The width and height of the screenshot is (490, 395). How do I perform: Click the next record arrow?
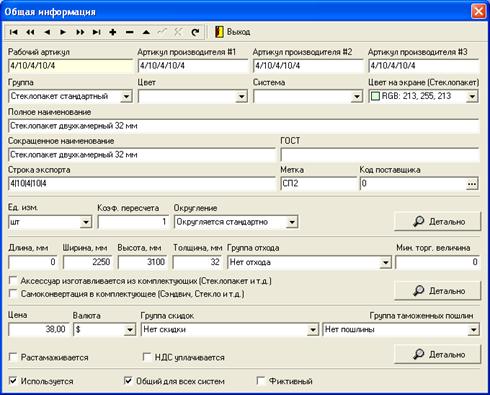click(63, 32)
